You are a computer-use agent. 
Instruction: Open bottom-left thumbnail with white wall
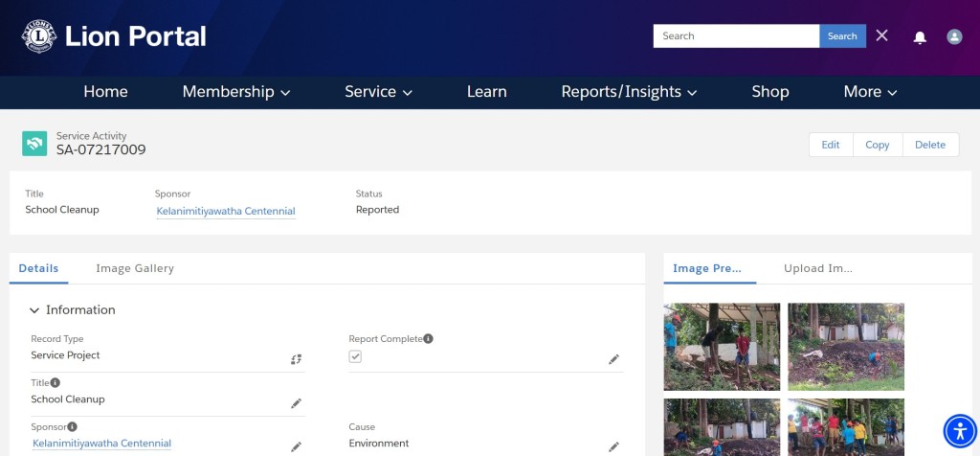coord(722,427)
